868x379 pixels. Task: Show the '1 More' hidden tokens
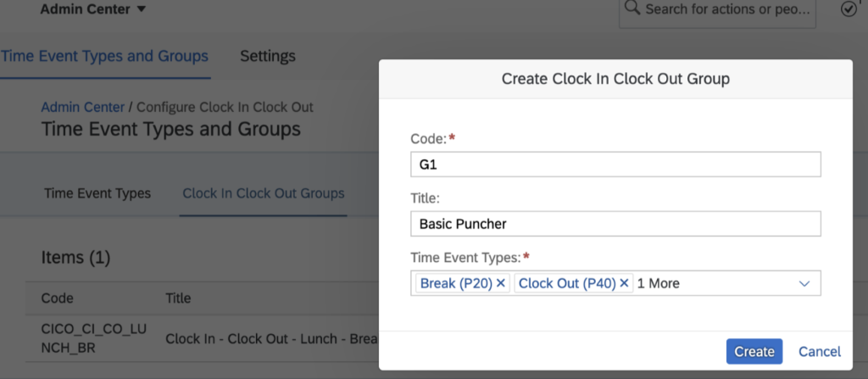tap(658, 283)
